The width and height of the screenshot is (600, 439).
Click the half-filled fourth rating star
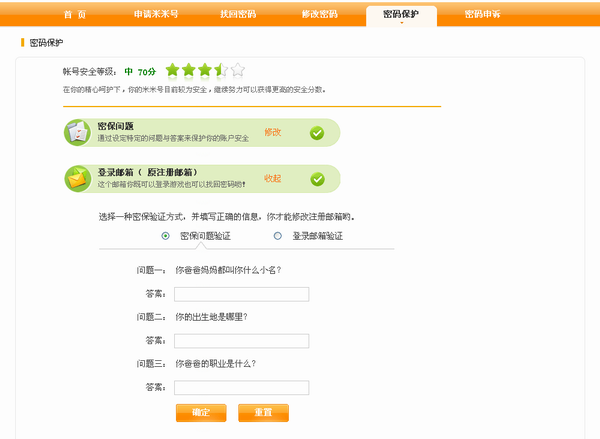pos(221,70)
